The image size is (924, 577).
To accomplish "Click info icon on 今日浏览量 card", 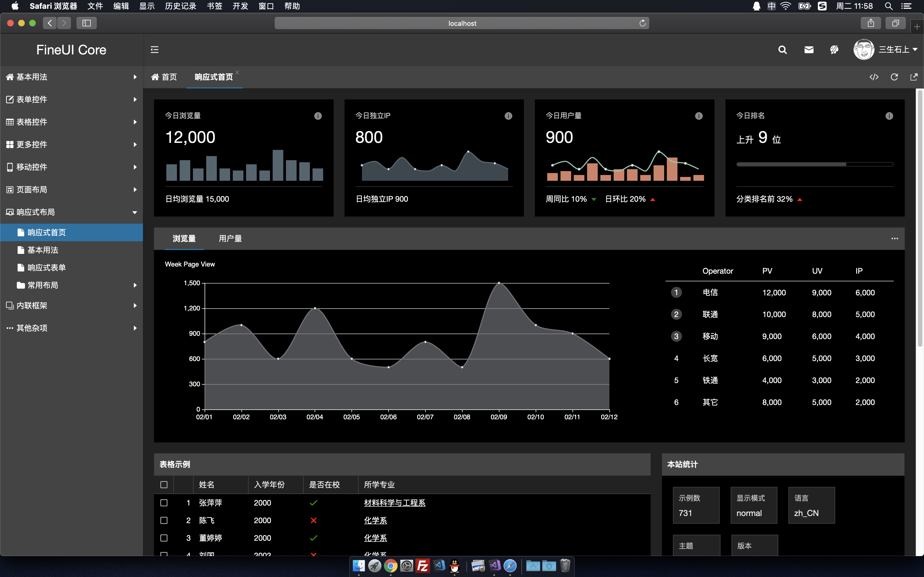I will tap(318, 116).
